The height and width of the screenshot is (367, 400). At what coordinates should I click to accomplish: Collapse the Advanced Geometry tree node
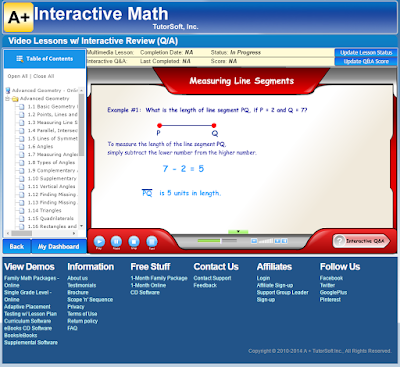tap(7, 99)
